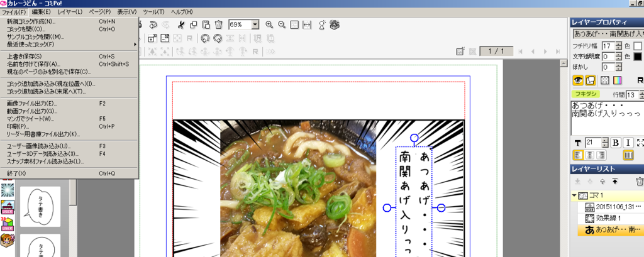Screen dimensions: 644x257
Task: Click the scissors cut icon
Action: click(x=180, y=25)
